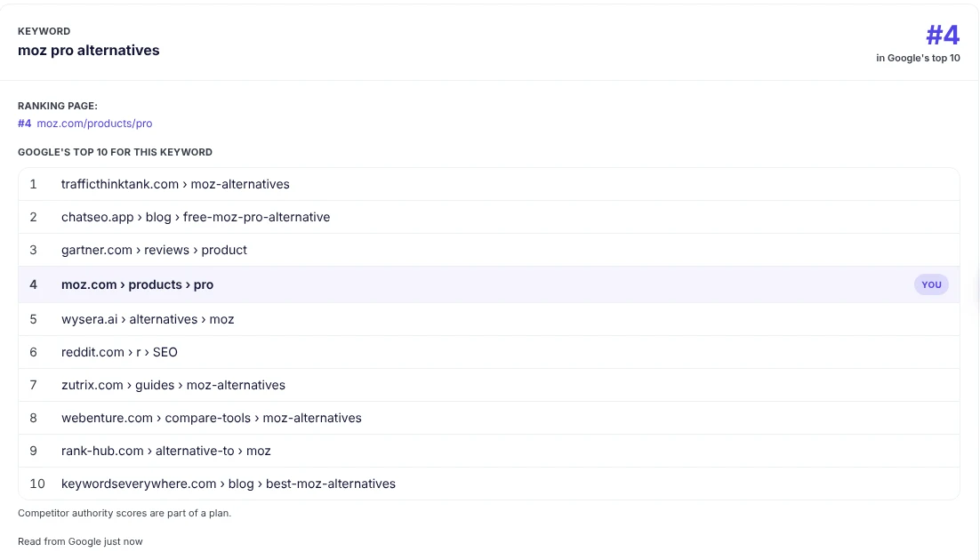Viewport: 980px width, 560px height.
Task: Open the moz.com/products/pro ranking page link
Action: (94, 124)
